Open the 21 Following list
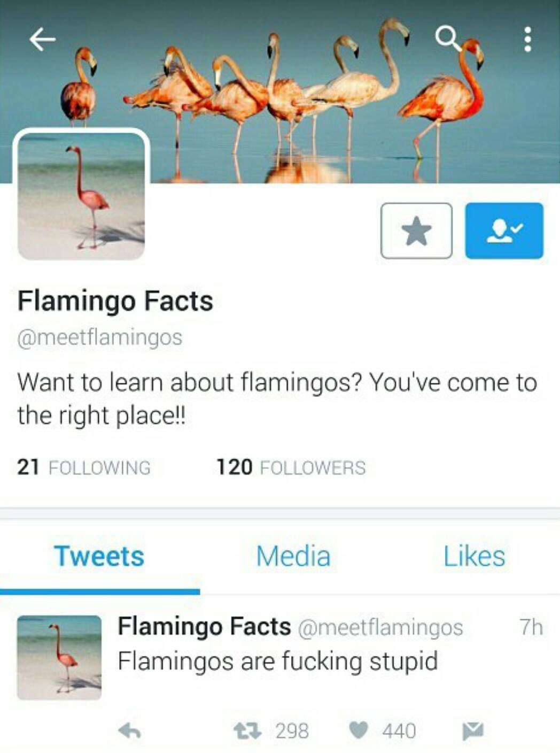The image size is (560, 753). pyautogui.click(x=84, y=467)
